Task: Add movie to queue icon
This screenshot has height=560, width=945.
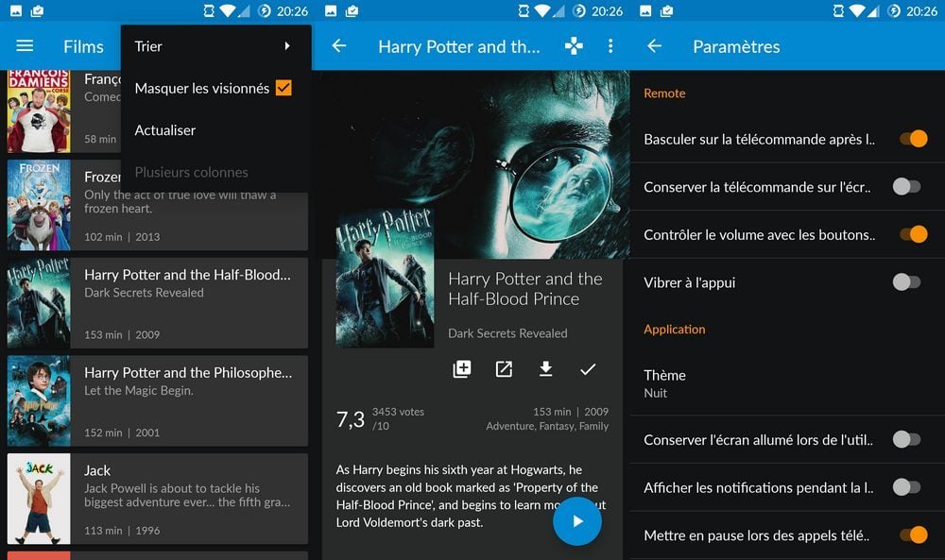Action: [x=462, y=368]
